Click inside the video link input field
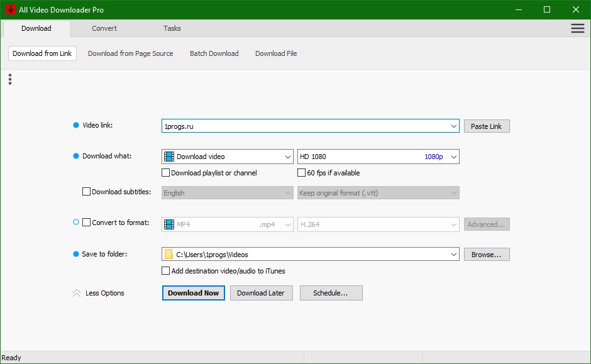591x364 pixels. [x=283, y=125]
